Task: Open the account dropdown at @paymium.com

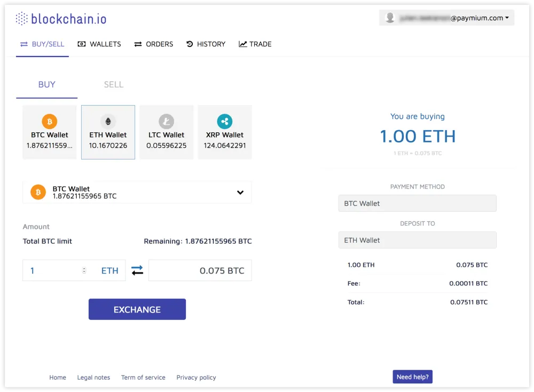Action: tap(446, 18)
